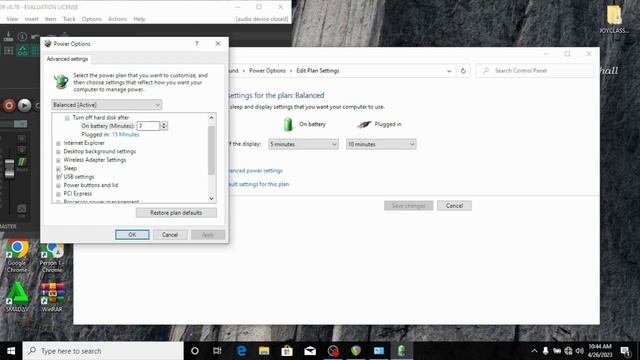The width and height of the screenshot is (640, 360).
Task: Click the Type here to search box
Action: [x=103, y=351]
